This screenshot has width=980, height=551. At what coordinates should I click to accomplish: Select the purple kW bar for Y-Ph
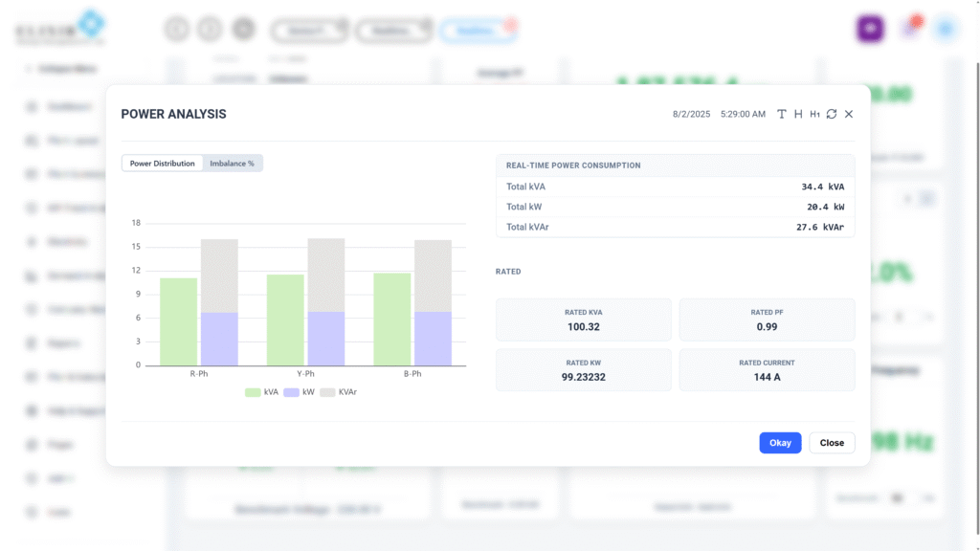pos(325,339)
